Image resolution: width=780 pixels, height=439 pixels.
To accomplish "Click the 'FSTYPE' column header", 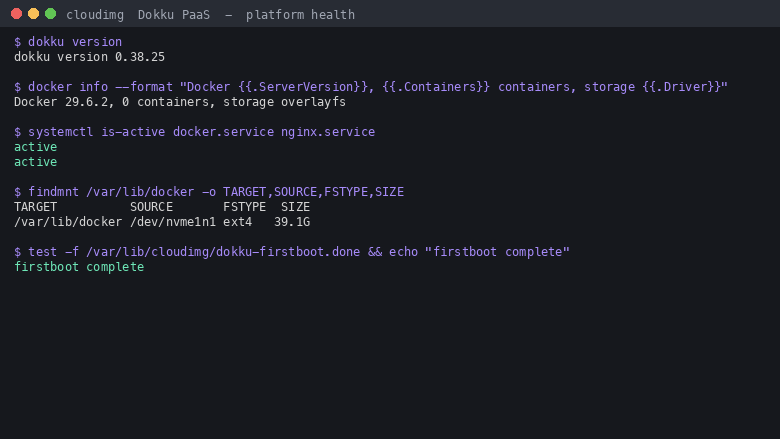I will click(244, 207).
